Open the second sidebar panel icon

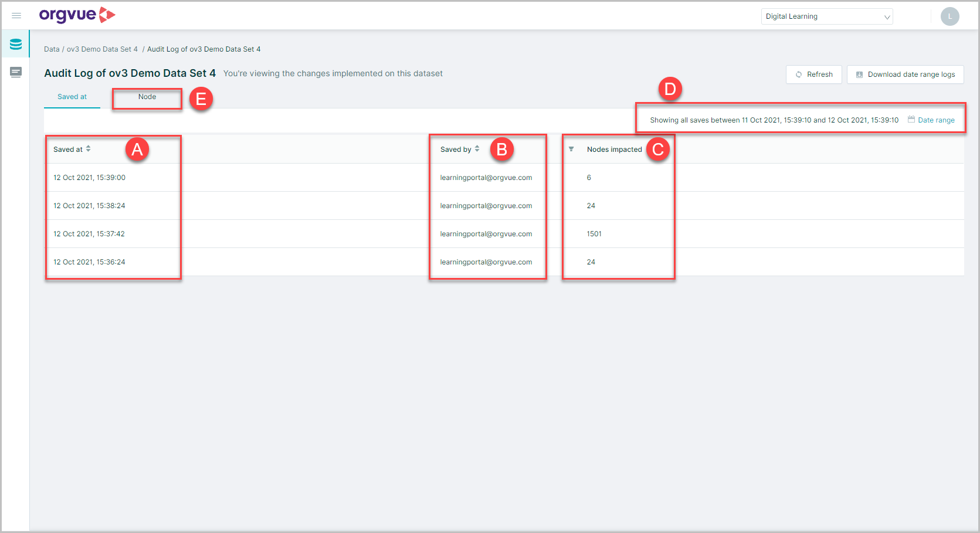[16, 72]
